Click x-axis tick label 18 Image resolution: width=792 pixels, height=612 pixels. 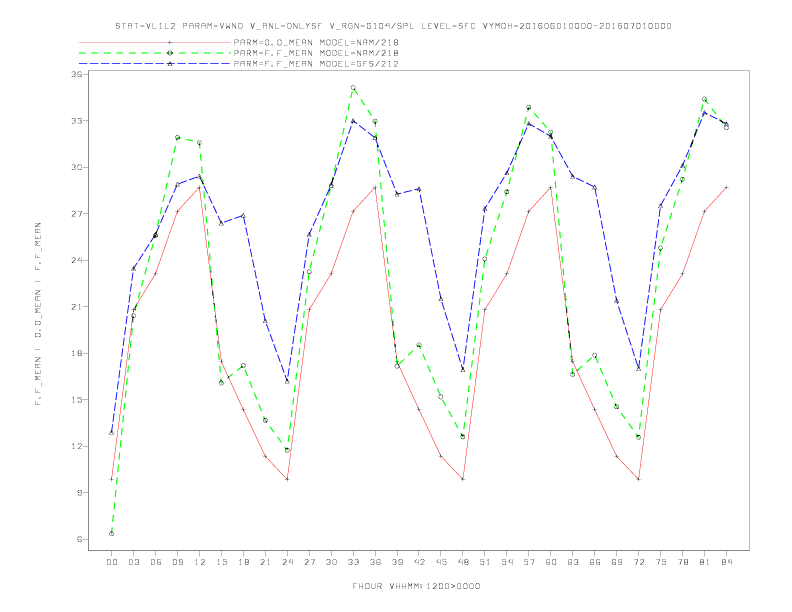coord(243,562)
